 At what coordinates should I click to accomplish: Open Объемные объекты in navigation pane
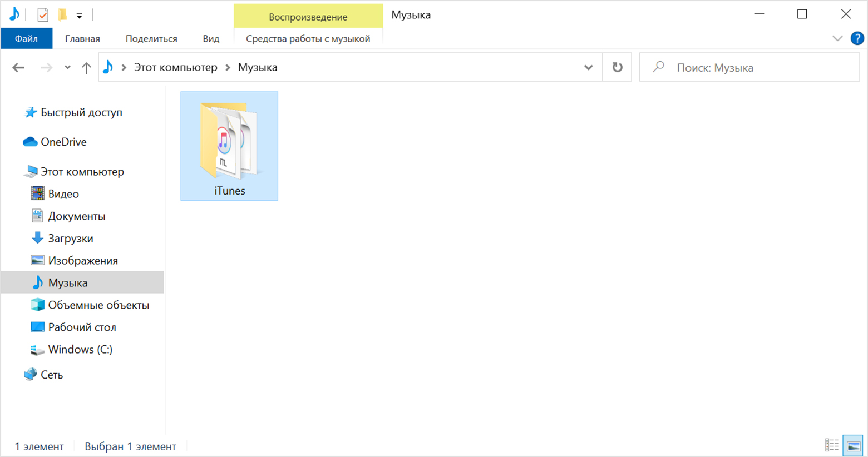pyautogui.click(x=98, y=305)
